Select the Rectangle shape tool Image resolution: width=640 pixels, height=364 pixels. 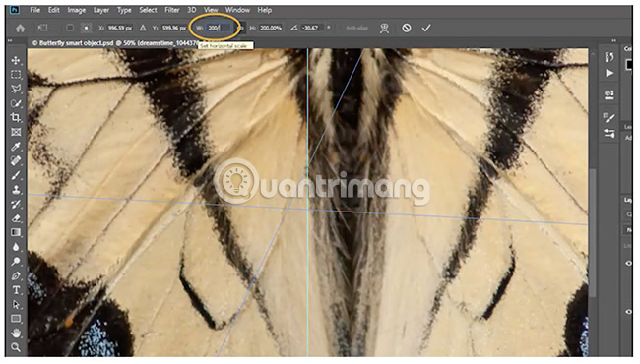16,319
